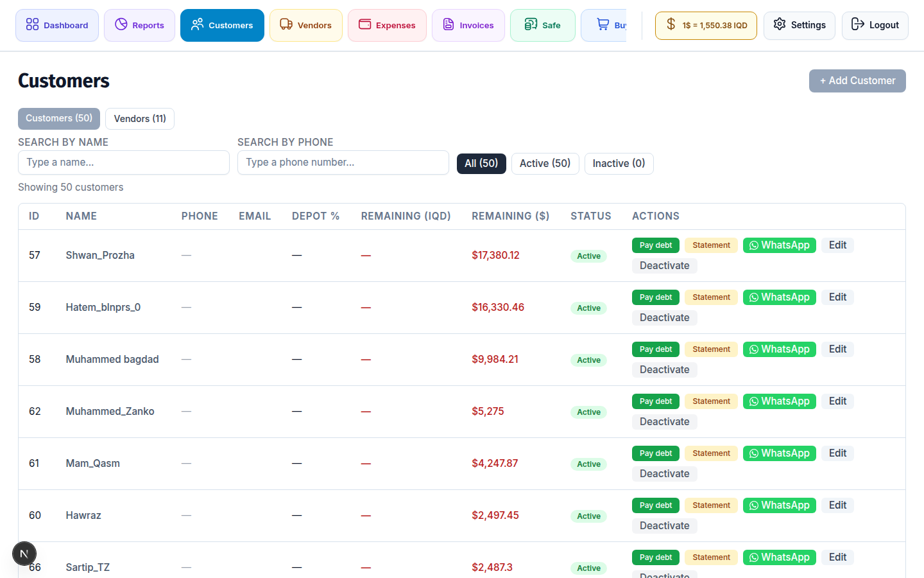The width and height of the screenshot is (924, 578).
Task: Open the Safe section
Action: (x=543, y=25)
